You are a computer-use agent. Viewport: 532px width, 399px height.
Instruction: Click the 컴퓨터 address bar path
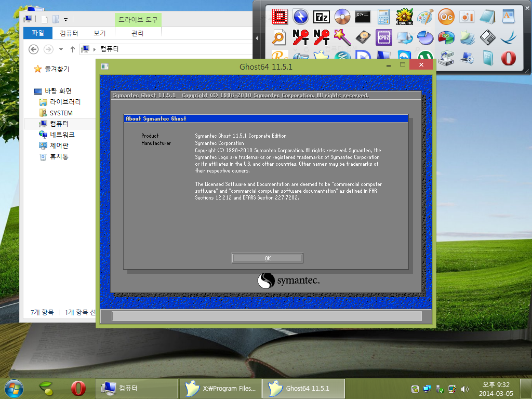(109, 49)
